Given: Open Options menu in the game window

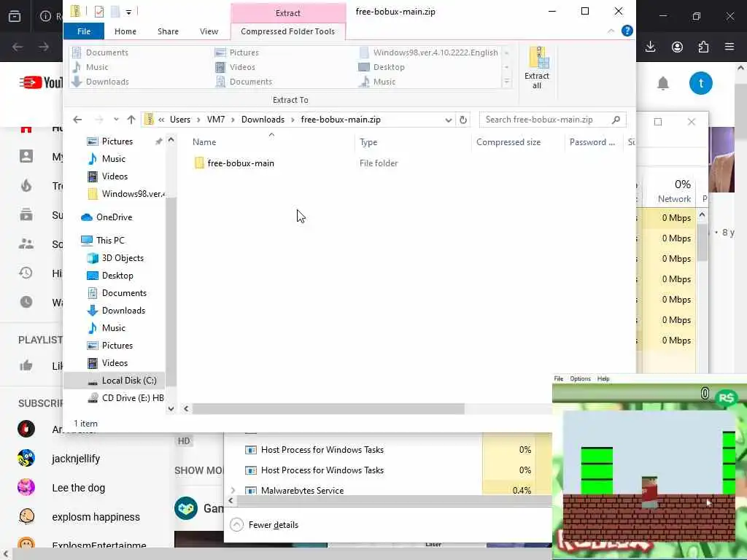Looking at the screenshot, I should point(580,378).
